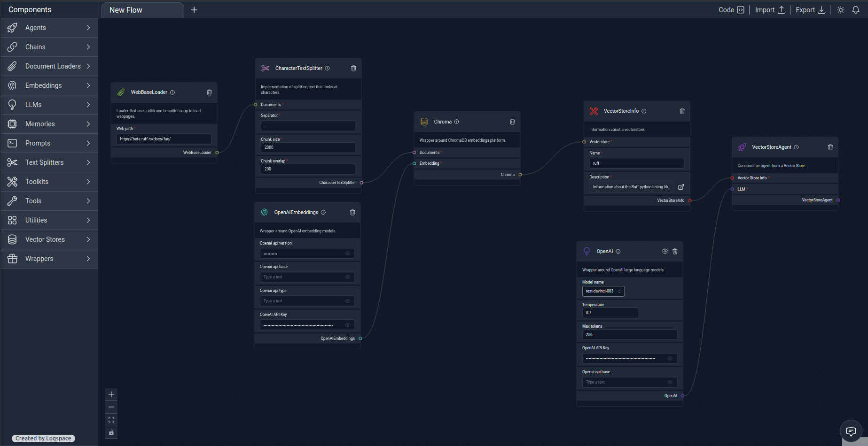Screen dimensions: 868x446
Task: Show info for VectorStoreAgent node
Action: click(x=796, y=147)
